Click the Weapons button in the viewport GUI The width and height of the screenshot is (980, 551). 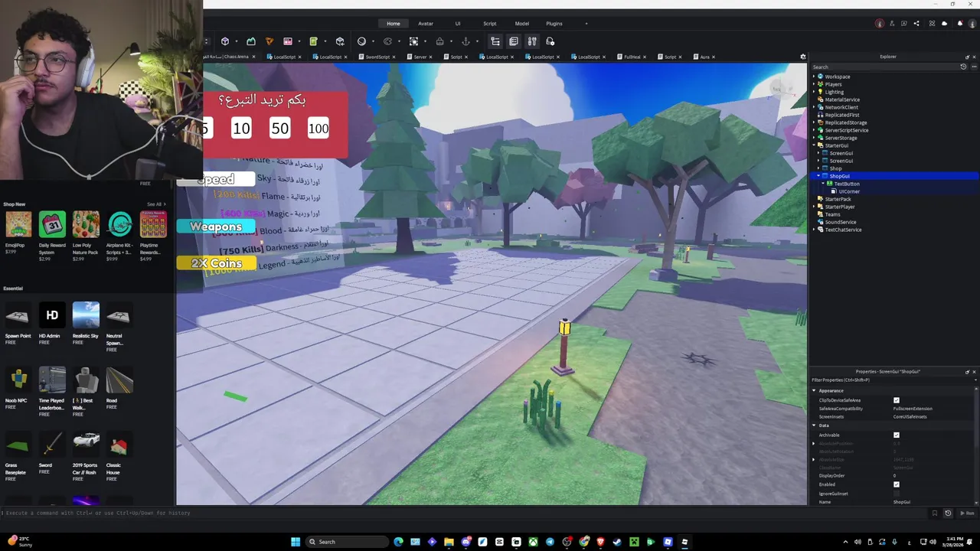coord(215,227)
